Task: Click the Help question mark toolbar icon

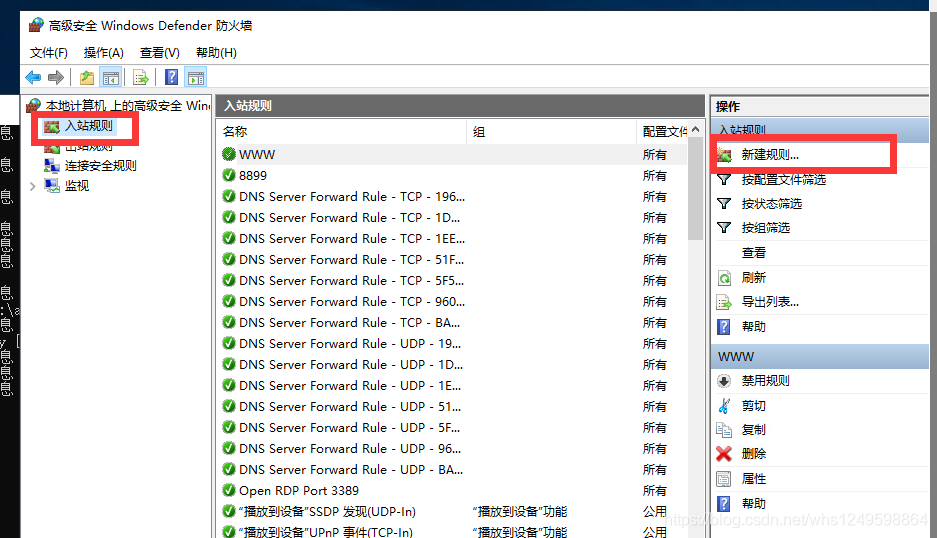Action: click(172, 77)
